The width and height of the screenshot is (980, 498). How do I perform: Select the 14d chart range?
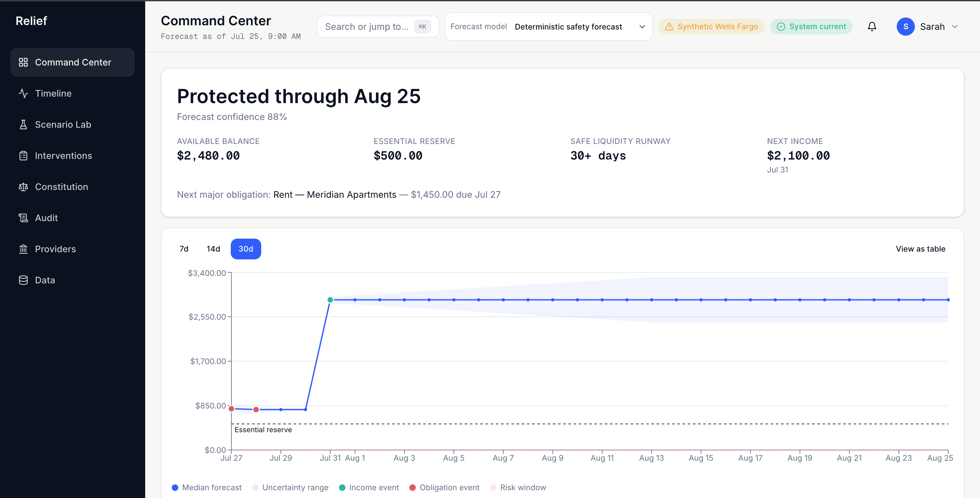click(214, 249)
